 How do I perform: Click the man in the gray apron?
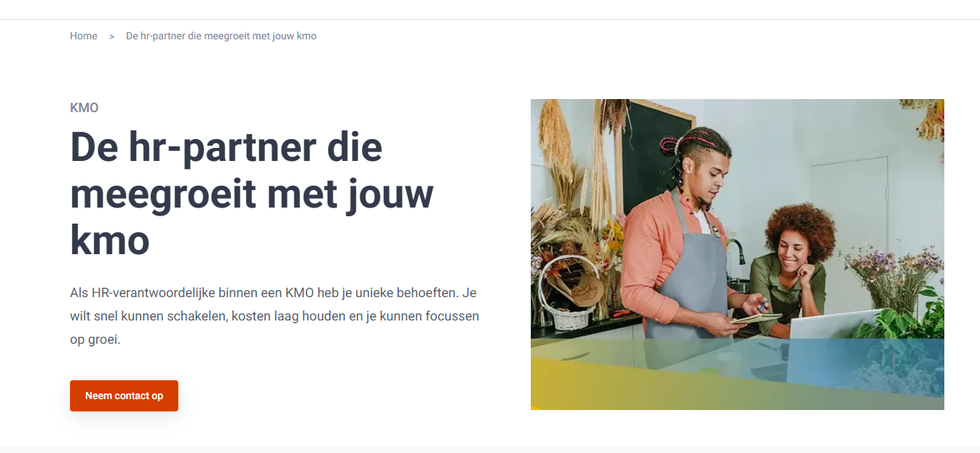[681, 240]
